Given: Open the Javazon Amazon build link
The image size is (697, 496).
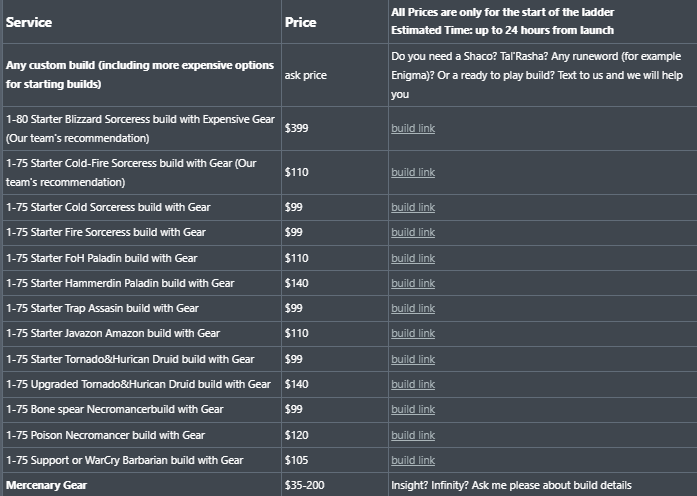Looking at the screenshot, I should pyautogui.click(x=413, y=333).
